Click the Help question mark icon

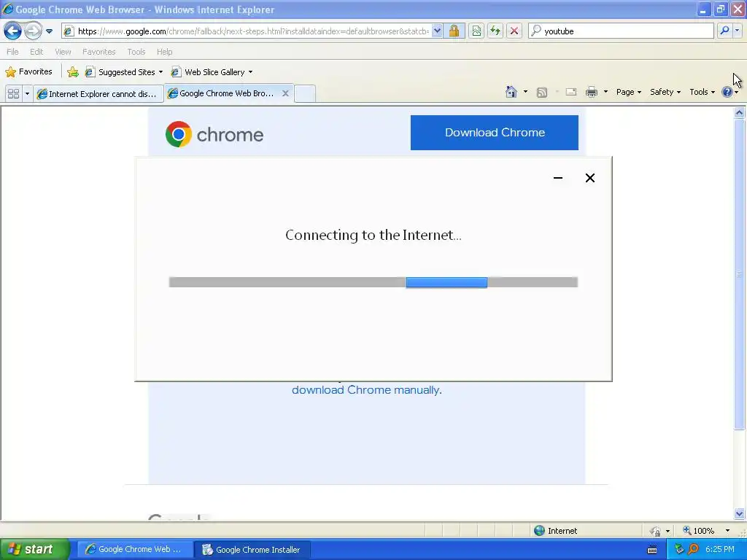click(727, 92)
